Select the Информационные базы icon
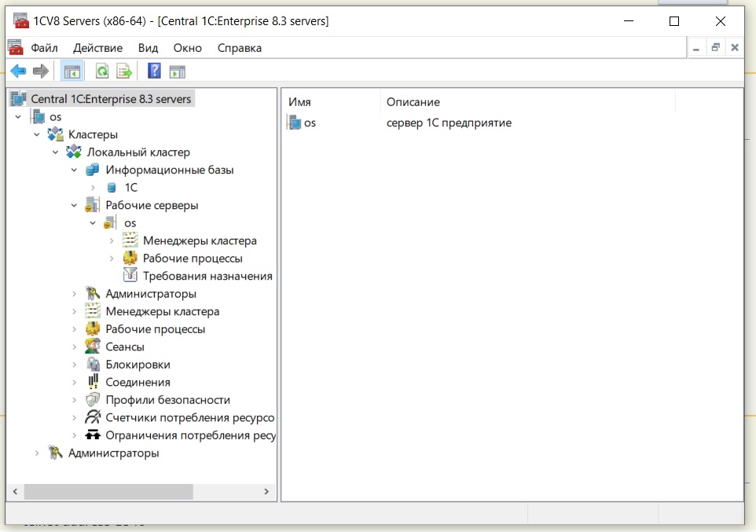Image resolution: width=756 pixels, height=532 pixels. 92,170
